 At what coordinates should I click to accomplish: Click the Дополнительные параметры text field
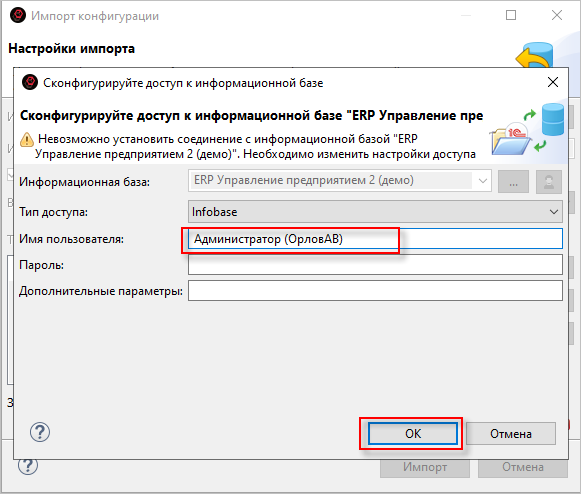pyautogui.click(x=375, y=291)
